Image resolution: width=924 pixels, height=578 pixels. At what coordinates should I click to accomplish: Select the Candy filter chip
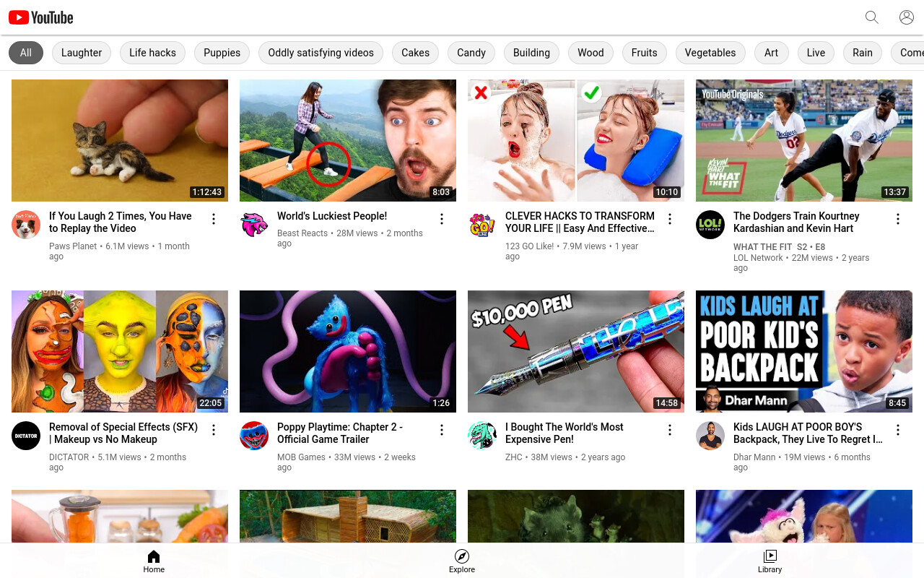pyautogui.click(x=471, y=53)
